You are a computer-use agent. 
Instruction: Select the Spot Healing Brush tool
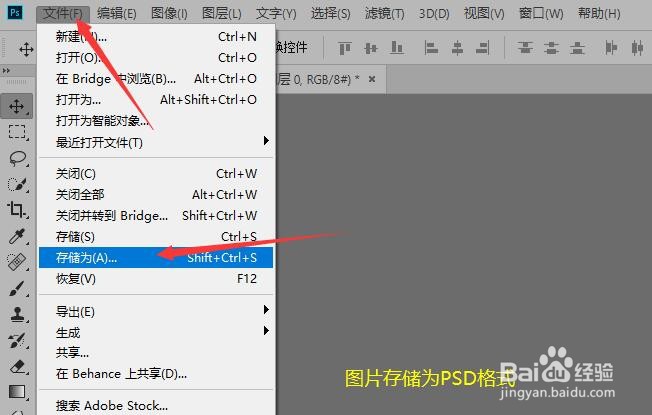point(17,262)
